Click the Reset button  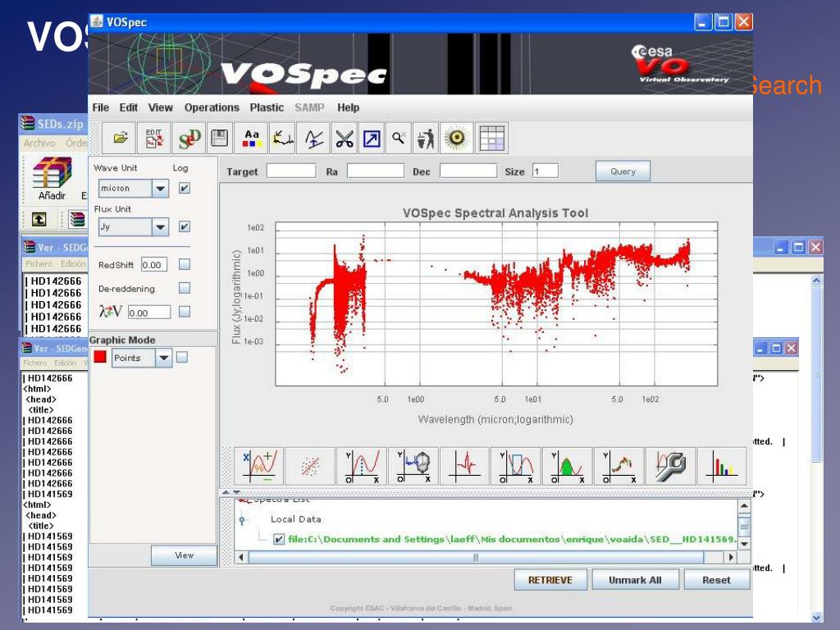(x=716, y=580)
